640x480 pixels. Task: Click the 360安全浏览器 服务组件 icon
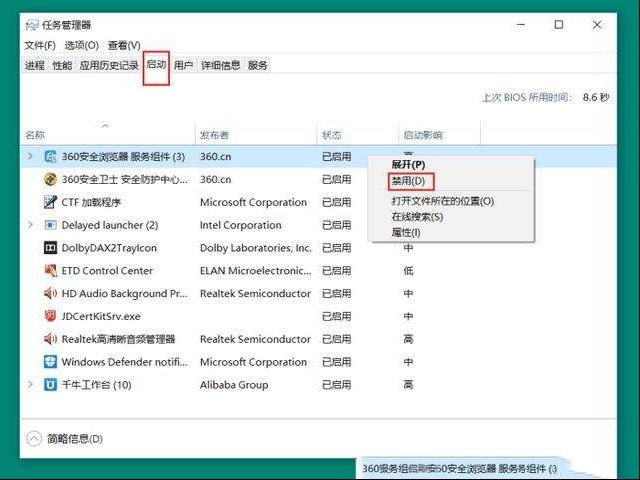pyautogui.click(x=50, y=156)
